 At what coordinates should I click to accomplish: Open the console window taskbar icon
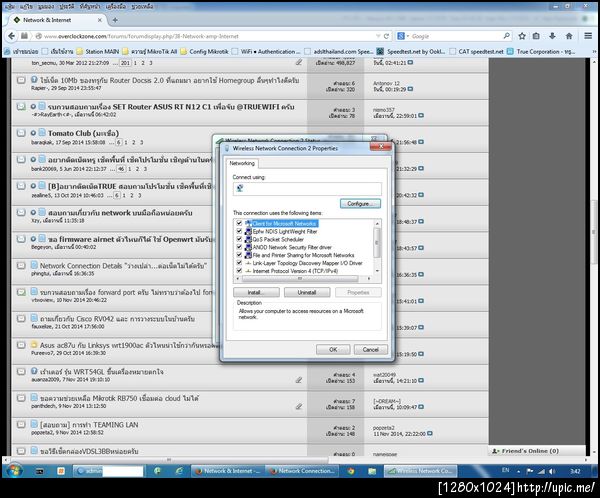click(40, 471)
